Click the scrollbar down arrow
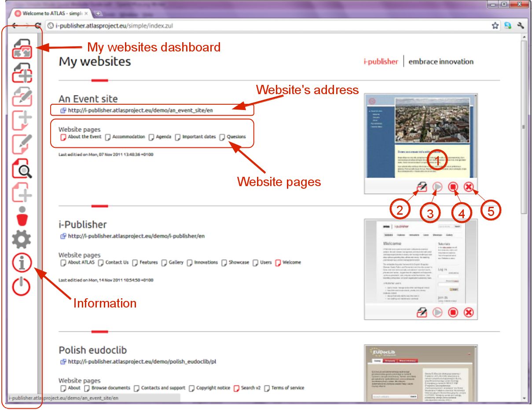This screenshot has height=410, width=532. click(524, 399)
